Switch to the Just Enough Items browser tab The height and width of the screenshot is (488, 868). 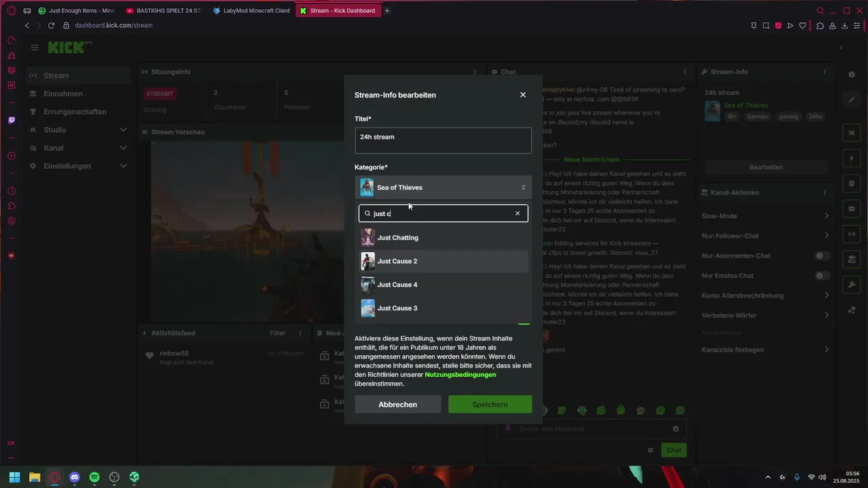tap(77, 11)
